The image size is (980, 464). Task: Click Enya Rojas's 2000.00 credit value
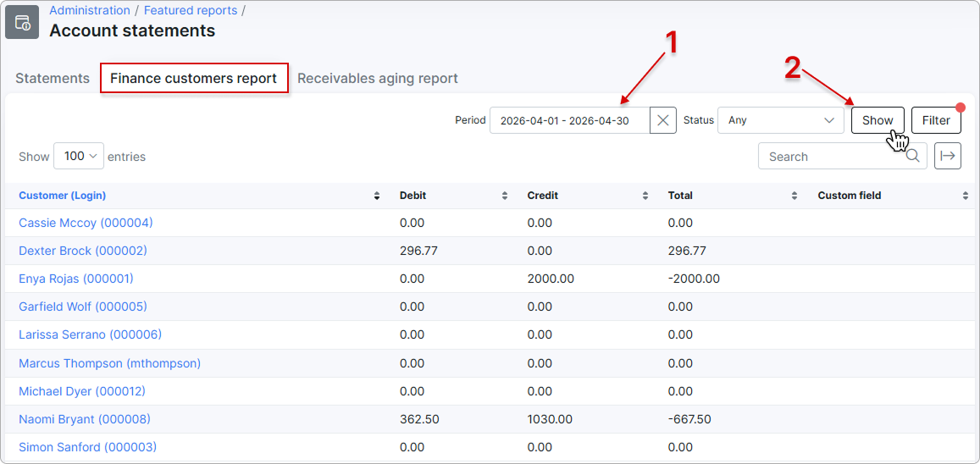point(551,279)
